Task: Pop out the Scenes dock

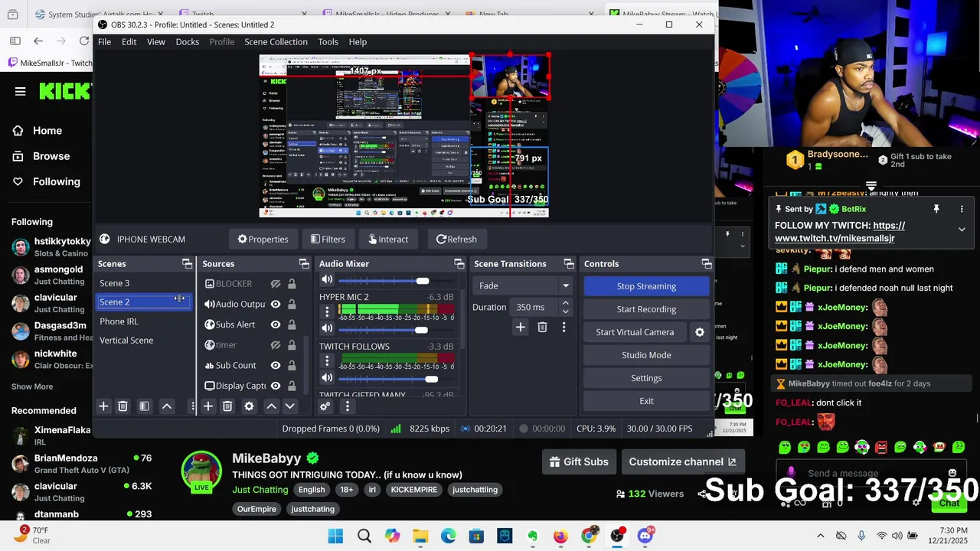Action: coord(187,264)
